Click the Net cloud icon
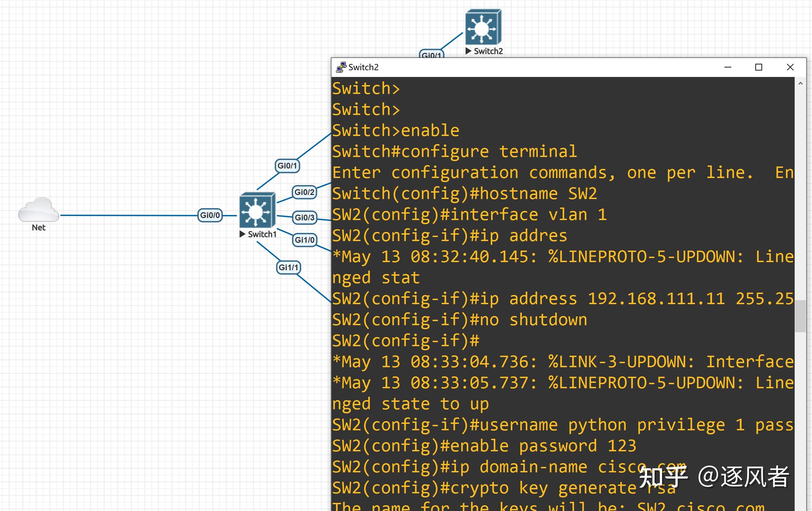Viewport: 812px width, 511px height. (x=39, y=210)
